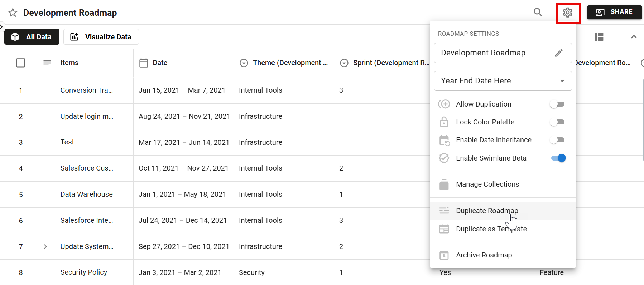Click the star icon to favorite roadmap

point(13,13)
